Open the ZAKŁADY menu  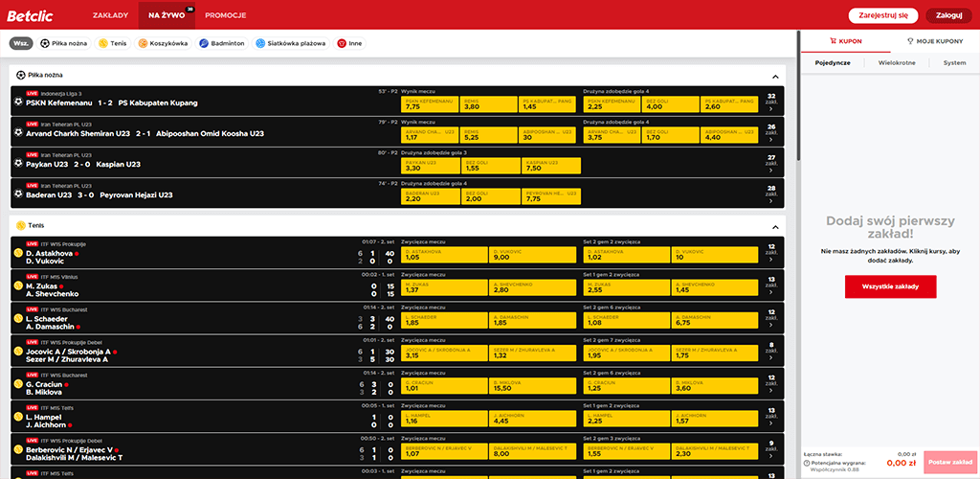point(111,15)
